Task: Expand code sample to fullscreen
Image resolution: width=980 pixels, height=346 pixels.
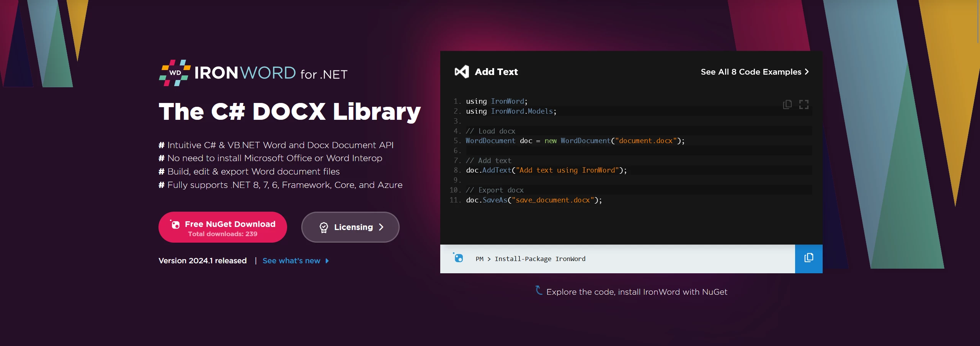Action: tap(804, 104)
